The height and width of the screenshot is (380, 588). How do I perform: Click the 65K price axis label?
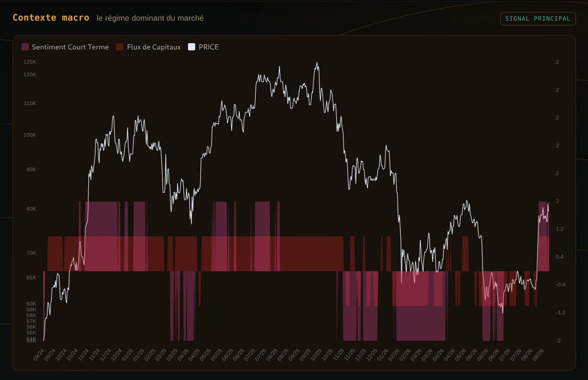click(x=31, y=278)
